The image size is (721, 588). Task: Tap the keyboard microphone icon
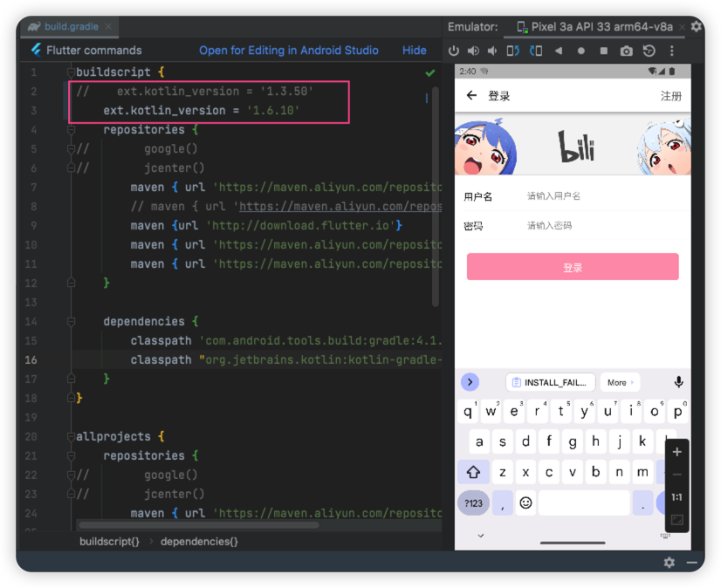click(x=678, y=382)
